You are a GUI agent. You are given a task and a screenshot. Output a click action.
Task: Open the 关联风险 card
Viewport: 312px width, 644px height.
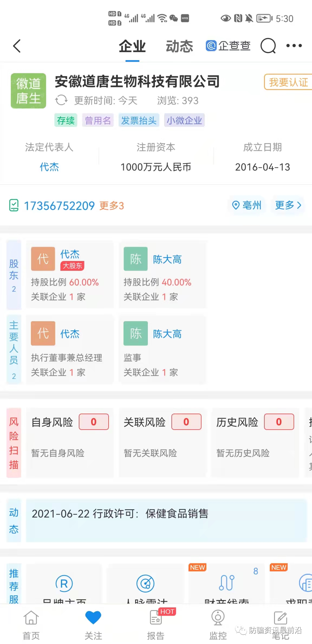tap(162, 443)
